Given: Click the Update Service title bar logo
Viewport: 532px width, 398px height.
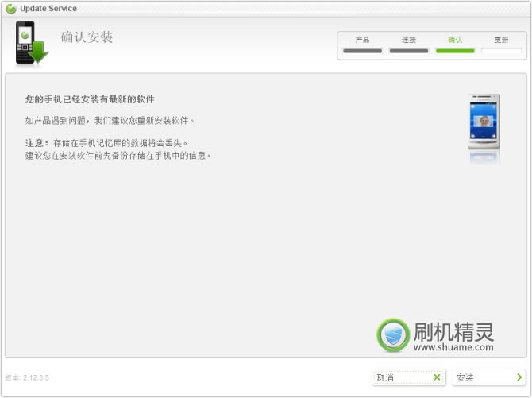Looking at the screenshot, I should [x=10, y=8].
